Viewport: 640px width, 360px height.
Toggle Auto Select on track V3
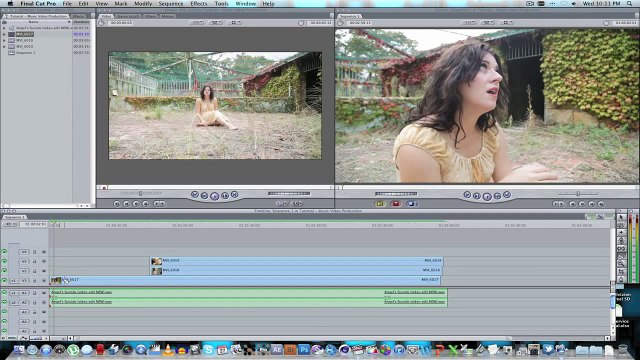click(x=44, y=261)
